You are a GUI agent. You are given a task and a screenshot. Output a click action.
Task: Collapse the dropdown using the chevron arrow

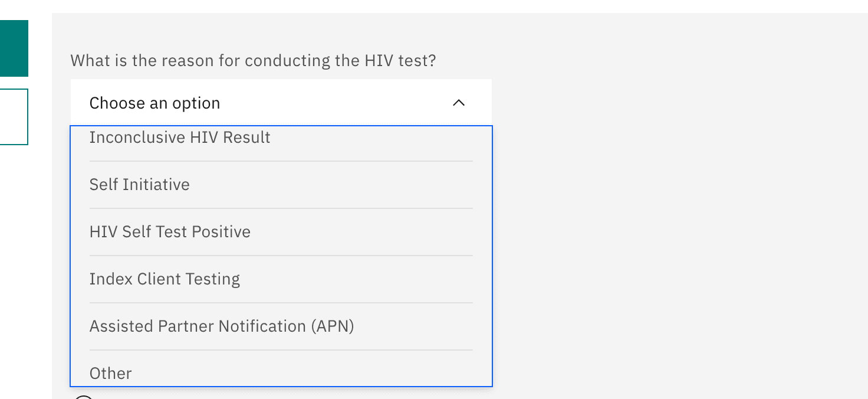click(458, 103)
